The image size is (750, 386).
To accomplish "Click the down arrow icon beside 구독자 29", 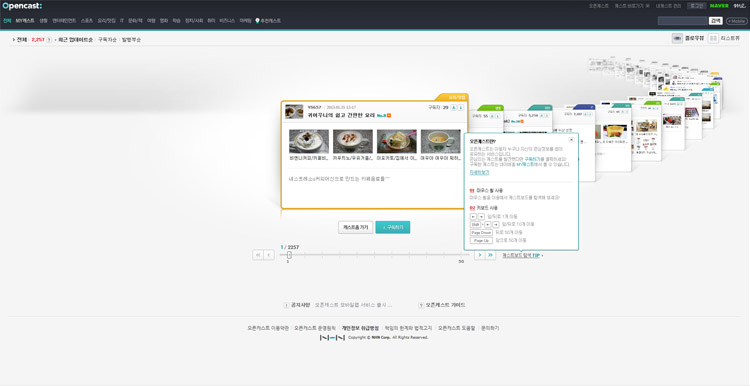I will click(x=461, y=108).
